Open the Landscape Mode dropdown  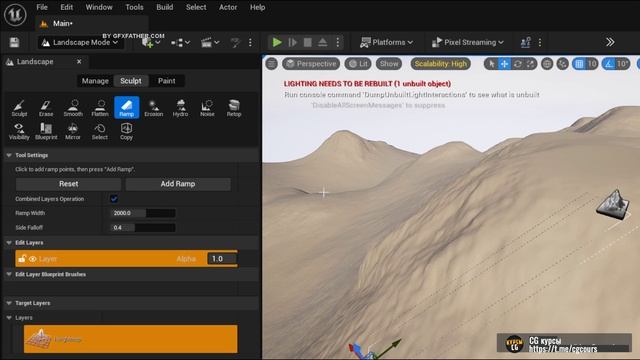pos(80,42)
